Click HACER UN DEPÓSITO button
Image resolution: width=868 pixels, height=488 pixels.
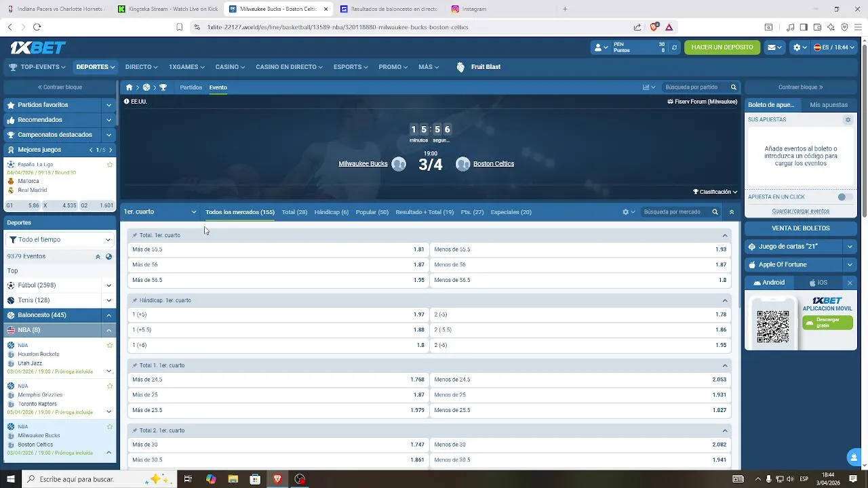coord(722,47)
